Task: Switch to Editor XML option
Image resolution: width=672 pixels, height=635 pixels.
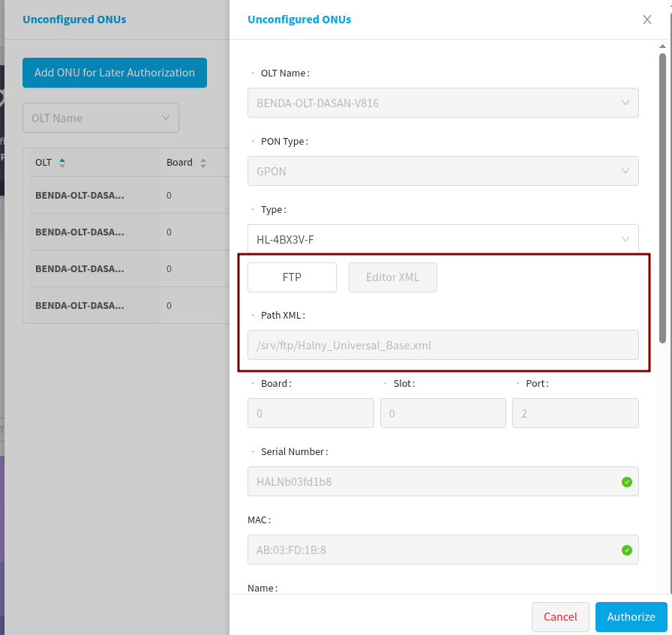Action: click(392, 277)
